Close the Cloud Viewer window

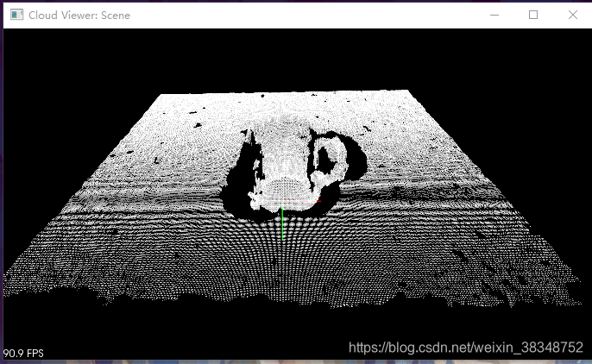(573, 15)
